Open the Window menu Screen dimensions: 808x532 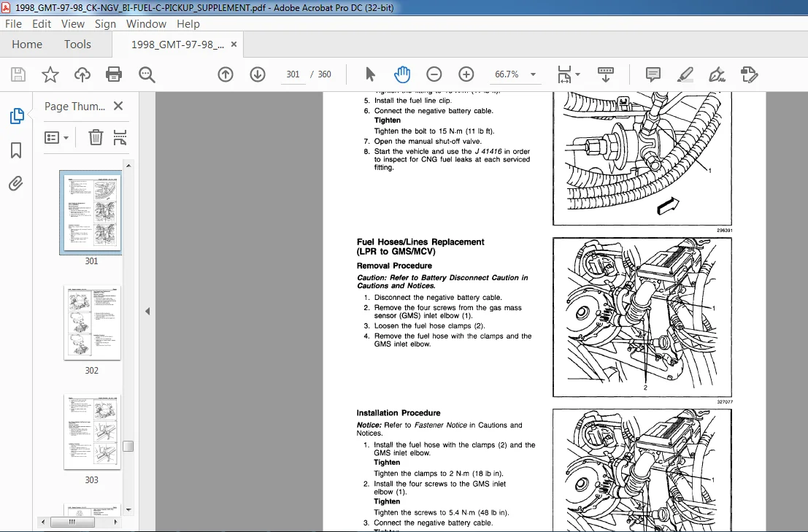pos(147,23)
